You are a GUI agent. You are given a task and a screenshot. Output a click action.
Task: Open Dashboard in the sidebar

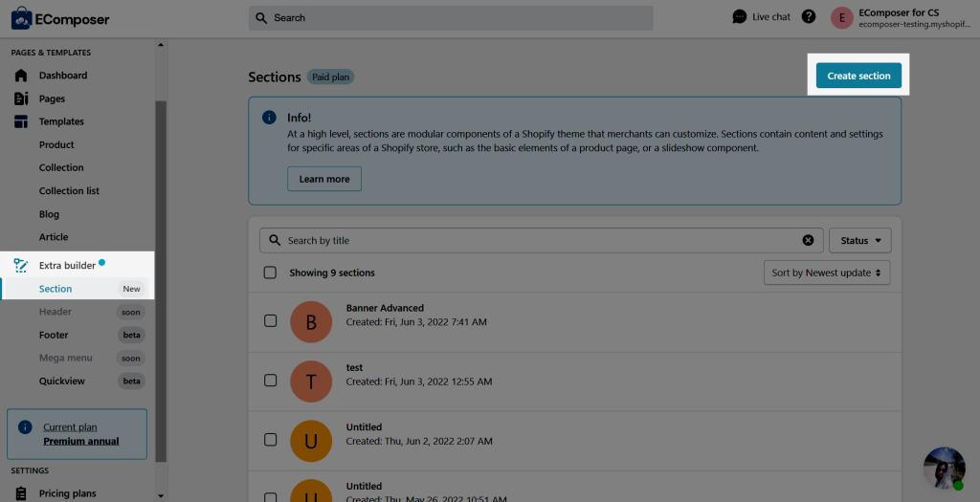(63, 76)
